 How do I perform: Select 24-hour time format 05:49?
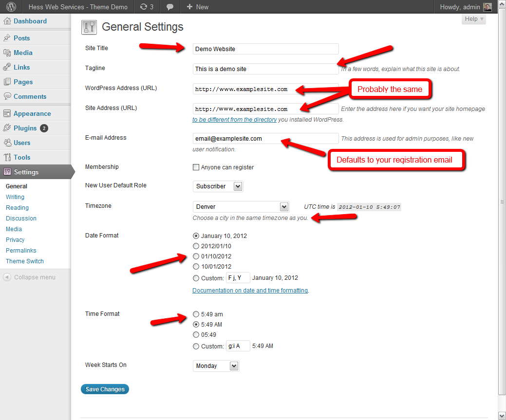(x=196, y=334)
